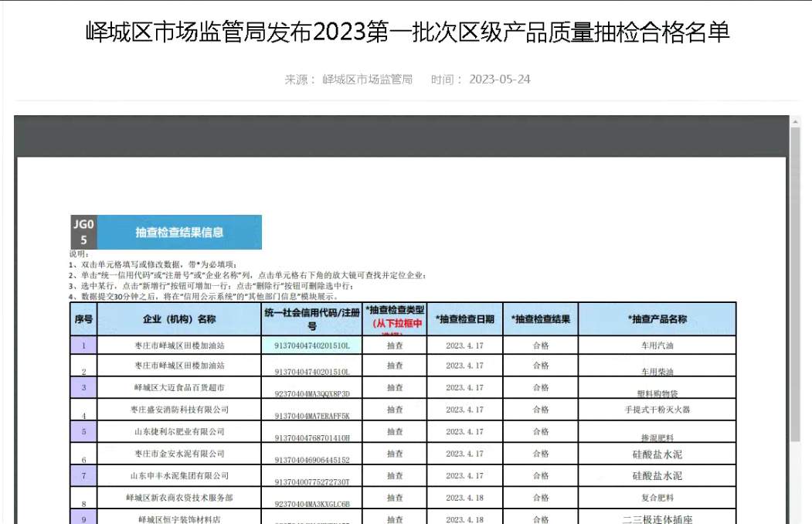Click the document viewer's scroll-up arrow
812x524 pixels.
pos(795,121)
